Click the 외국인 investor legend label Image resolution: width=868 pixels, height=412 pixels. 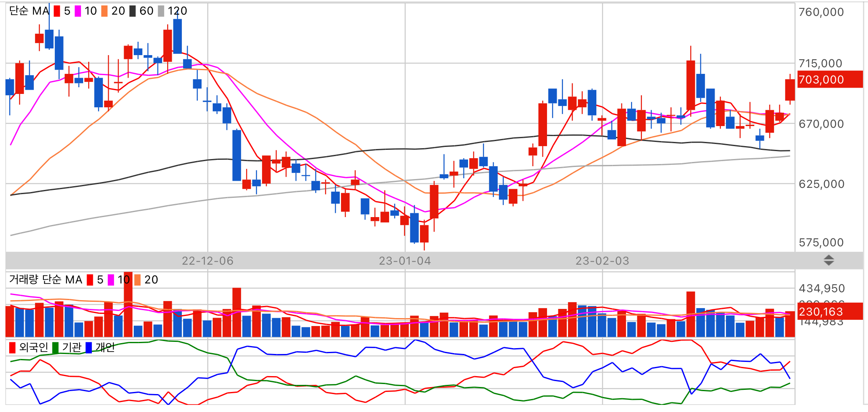coord(33,347)
